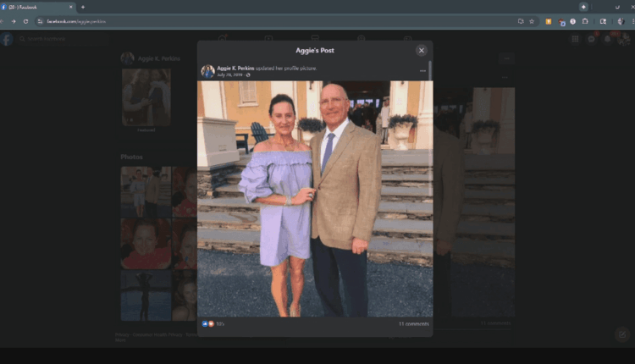Viewport: 635px width, 364px height.
Task: Open the enlarged profile picture photo
Action: tap(315, 199)
